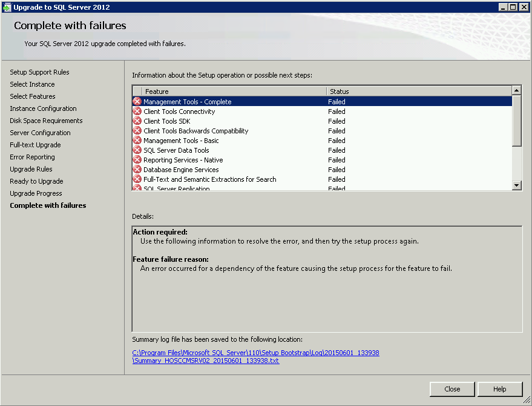Click the error icon beside Management Tools - Basic

point(137,141)
